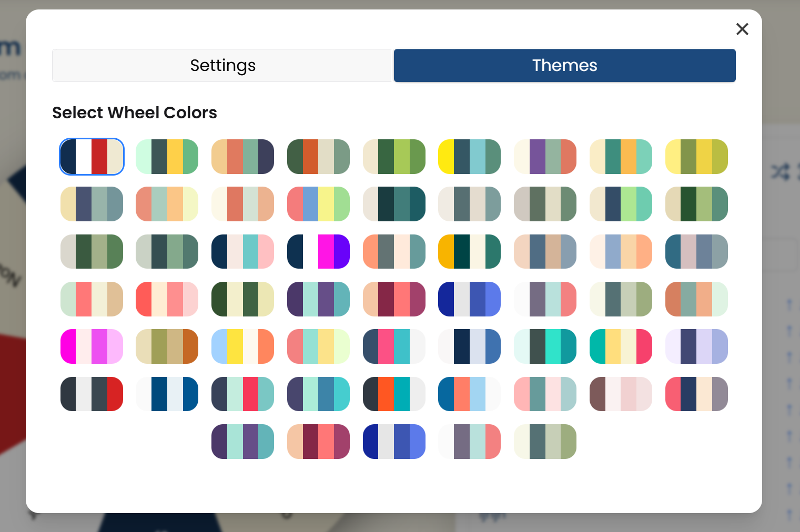
Task: Select the royal blue theme in bottom row
Action: pos(394,442)
